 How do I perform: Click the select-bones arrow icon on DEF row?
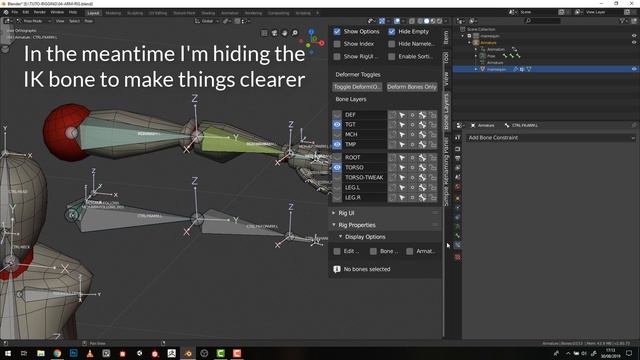[x=402, y=115]
